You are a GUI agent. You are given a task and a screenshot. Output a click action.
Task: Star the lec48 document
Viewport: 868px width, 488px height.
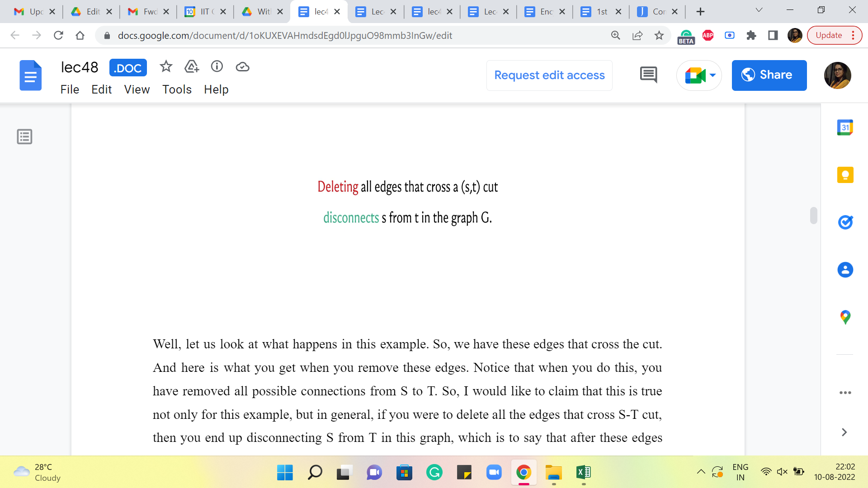[x=166, y=67]
